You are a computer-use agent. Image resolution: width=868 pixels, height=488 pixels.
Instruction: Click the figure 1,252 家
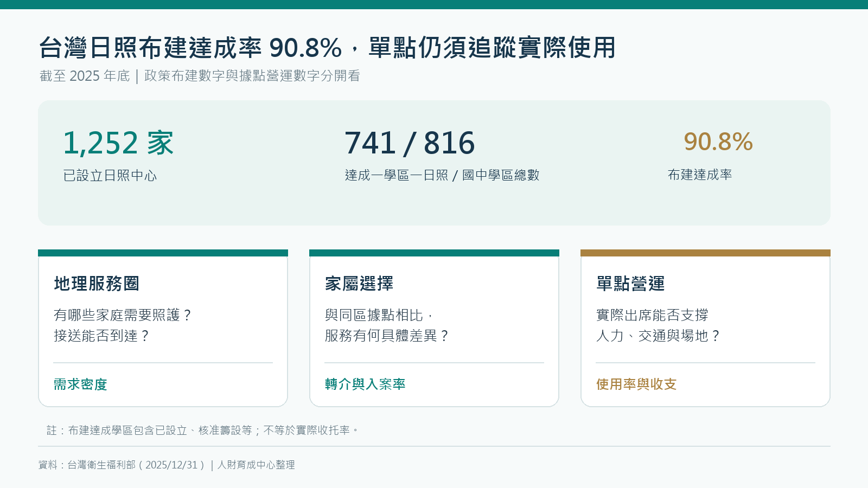[118, 143]
